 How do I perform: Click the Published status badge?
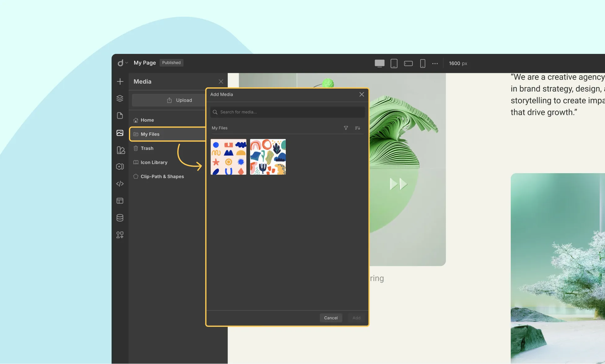pyautogui.click(x=171, y=63)
